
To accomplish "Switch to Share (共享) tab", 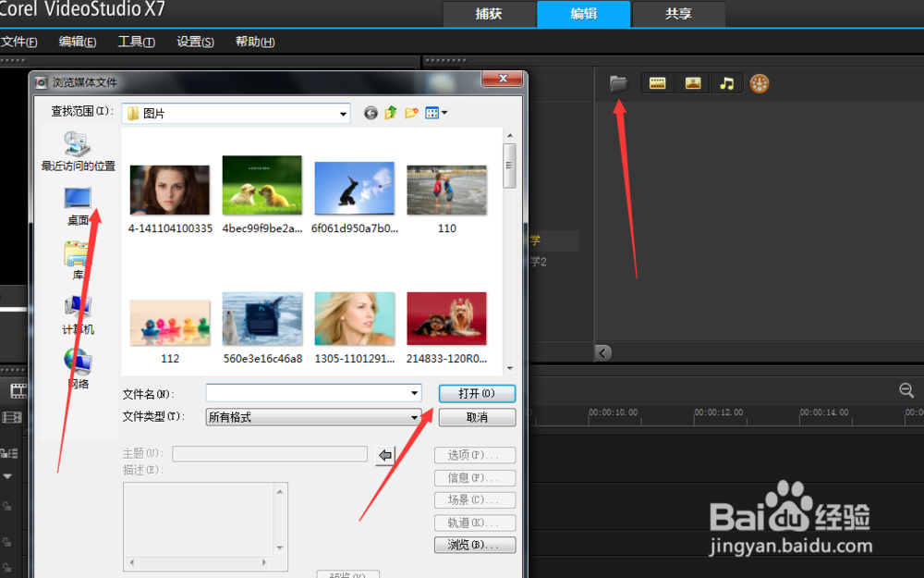I will click(678, 14).
